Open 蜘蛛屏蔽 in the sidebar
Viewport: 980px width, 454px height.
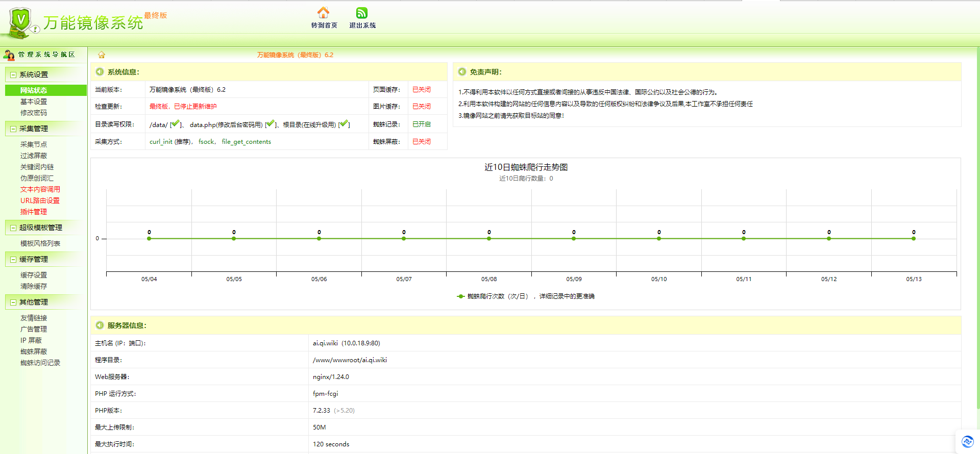pyautogui.click(x=34, y=351)
